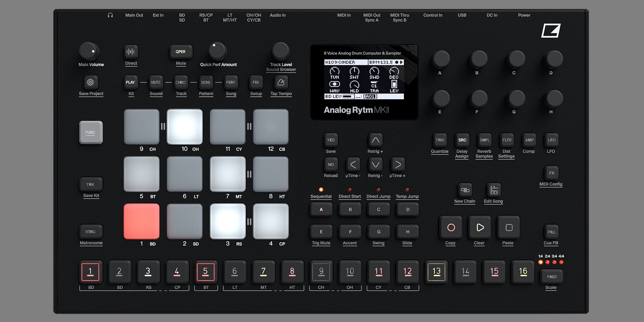The height and width of the screenshot is (322, 644).
Task: Click bank H Slide button
Action: [408, 232]
